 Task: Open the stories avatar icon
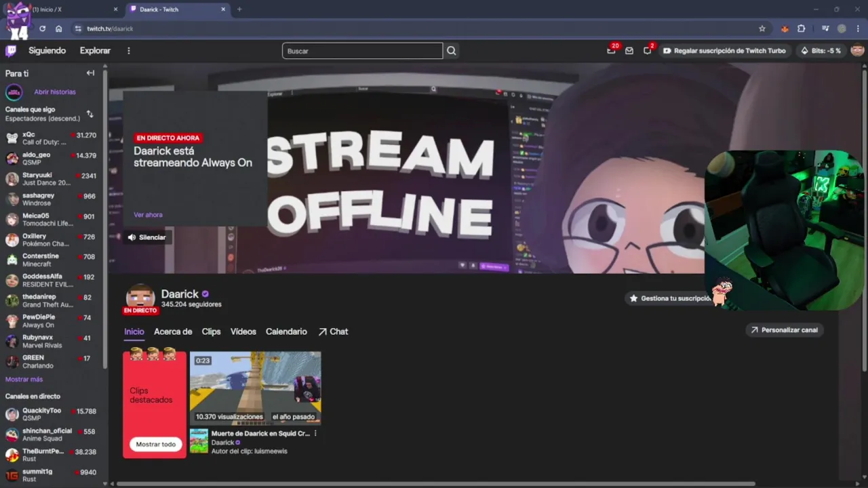coord(14,92)
